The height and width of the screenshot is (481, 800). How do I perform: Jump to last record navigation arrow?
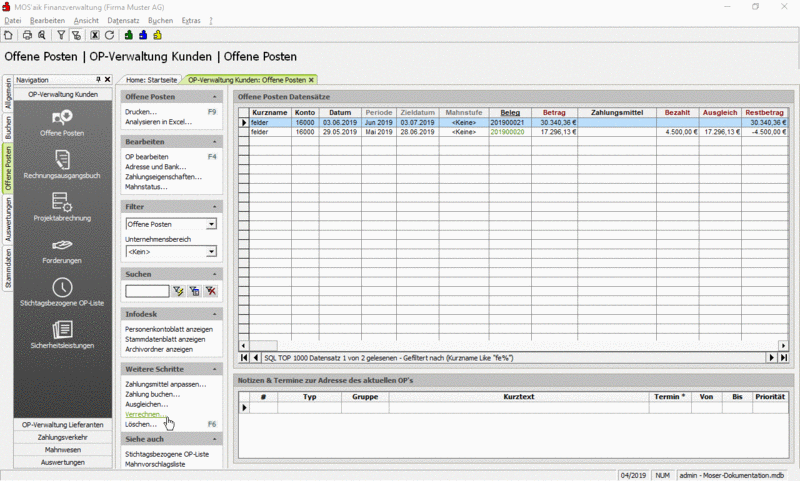pos(783,358)
